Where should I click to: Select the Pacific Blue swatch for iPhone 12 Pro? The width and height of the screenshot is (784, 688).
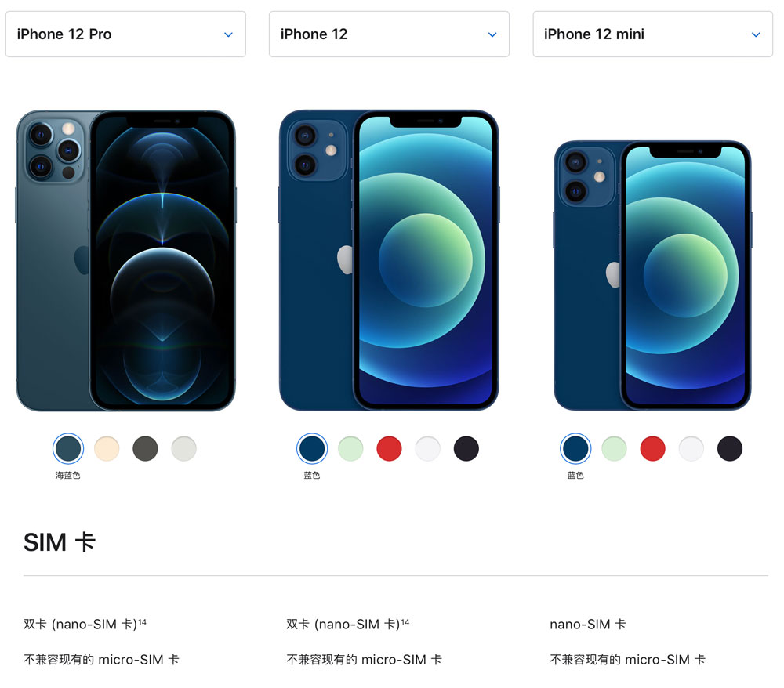click(68, 448)
